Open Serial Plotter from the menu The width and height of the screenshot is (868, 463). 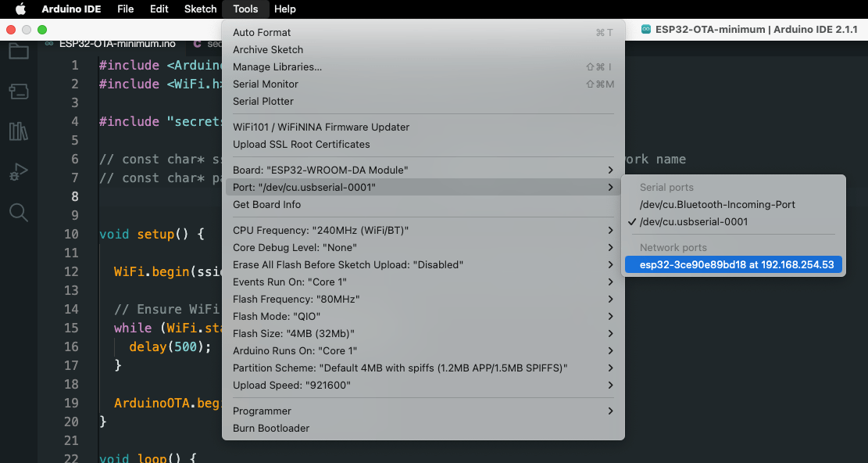tap(423, 102)
